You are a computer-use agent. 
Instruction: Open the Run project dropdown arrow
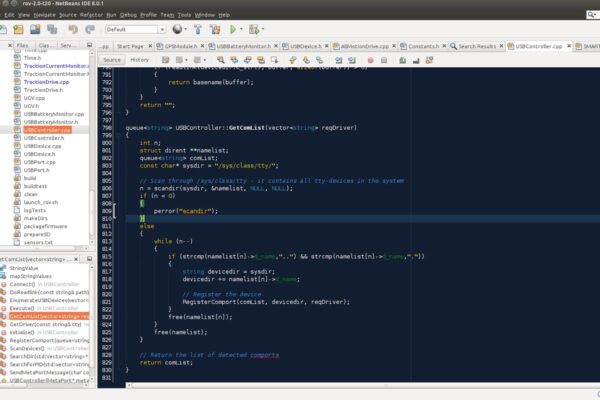click(x=241, y=29)
